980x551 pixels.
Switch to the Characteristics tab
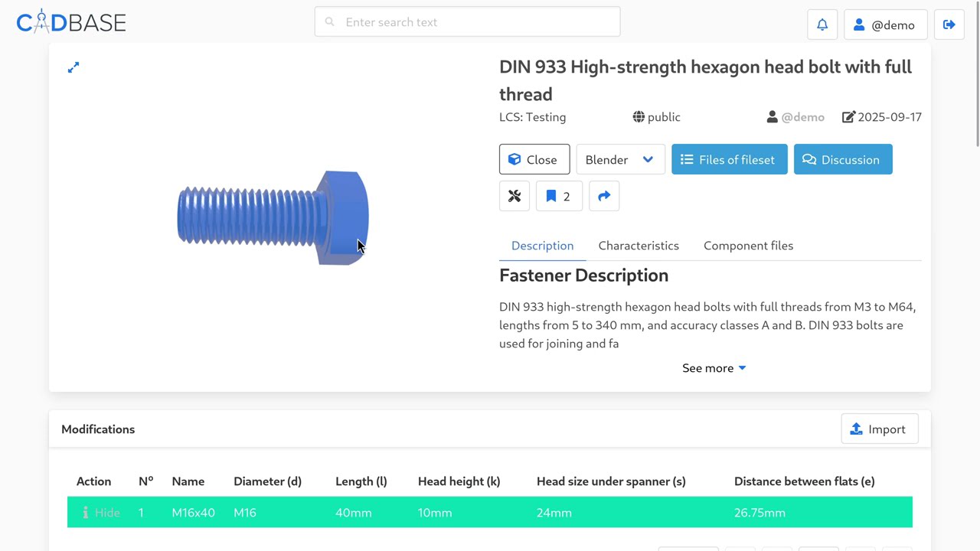pyautogui.click(x=639, y=246)
